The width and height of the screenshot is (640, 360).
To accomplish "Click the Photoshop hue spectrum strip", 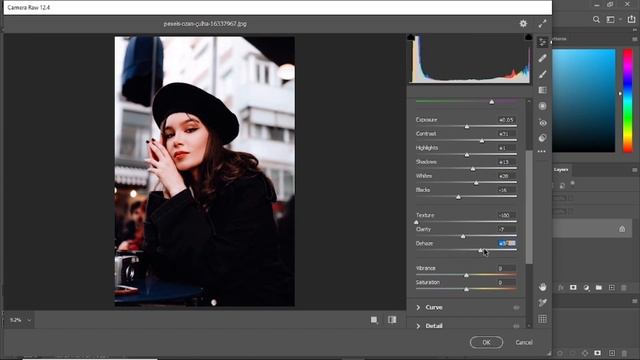I will 628,100.
